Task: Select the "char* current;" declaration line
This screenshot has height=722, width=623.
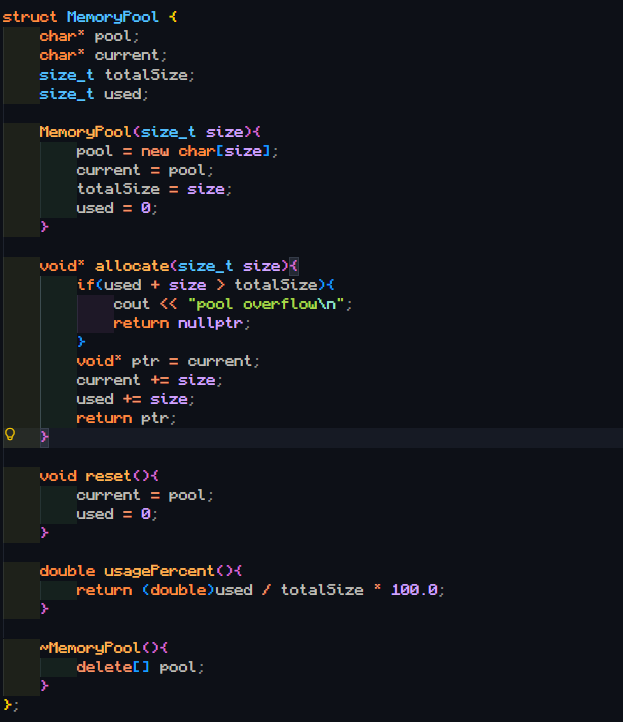Action: 103,55
